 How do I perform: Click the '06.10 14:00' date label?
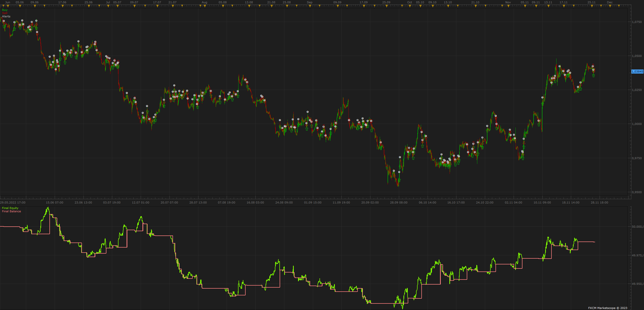(427, 202)
